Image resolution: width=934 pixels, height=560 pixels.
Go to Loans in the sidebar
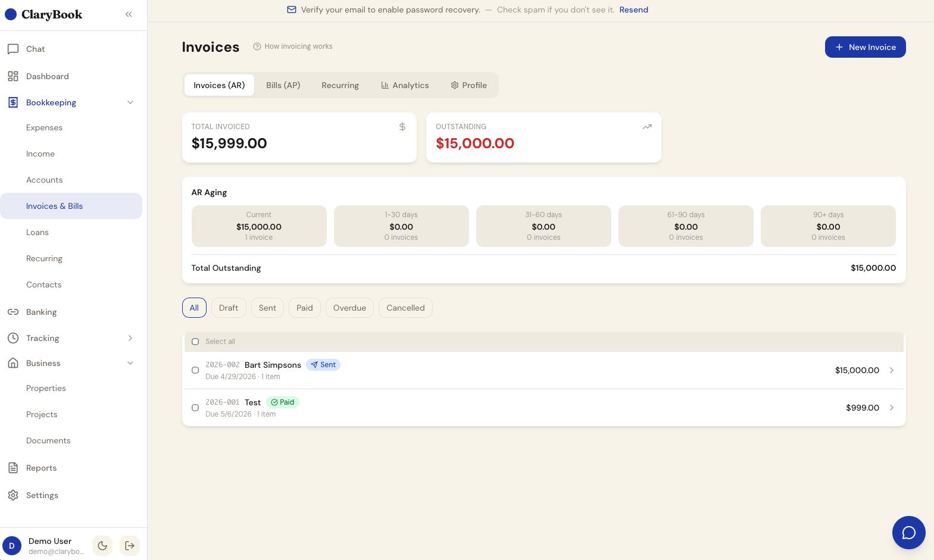pos(38,232)
